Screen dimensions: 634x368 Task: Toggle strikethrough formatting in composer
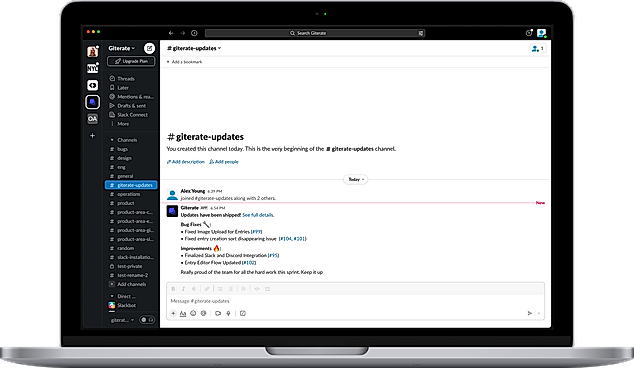point(194,289)
